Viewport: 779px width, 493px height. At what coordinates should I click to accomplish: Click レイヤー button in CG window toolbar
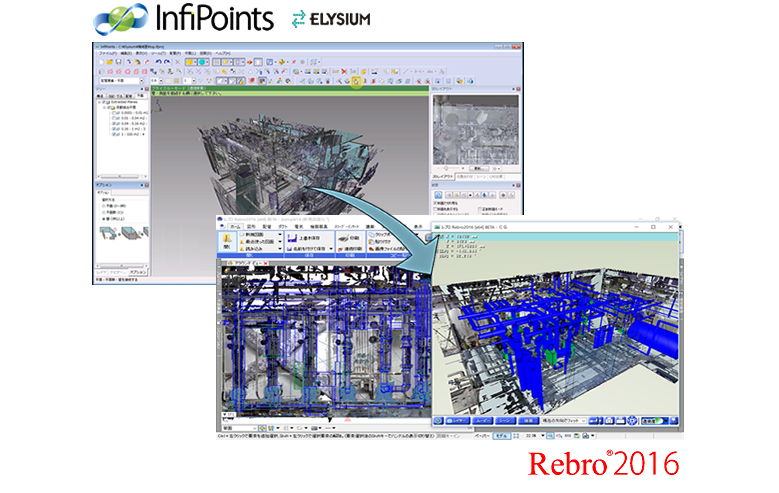458,420
